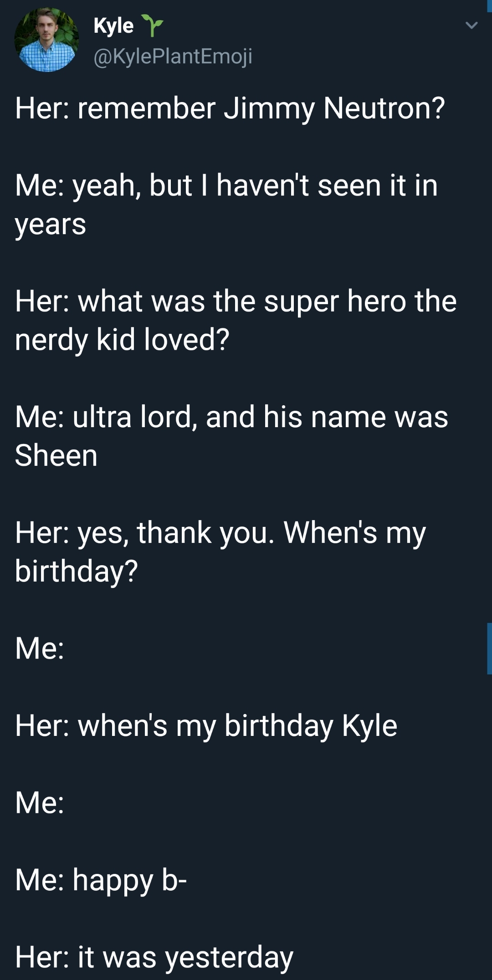Image resolution: width=492 pixels, height=980 pixels.
Task: Click the blank "Me:" line directly above "happy b-"
Action: (40, 802)
